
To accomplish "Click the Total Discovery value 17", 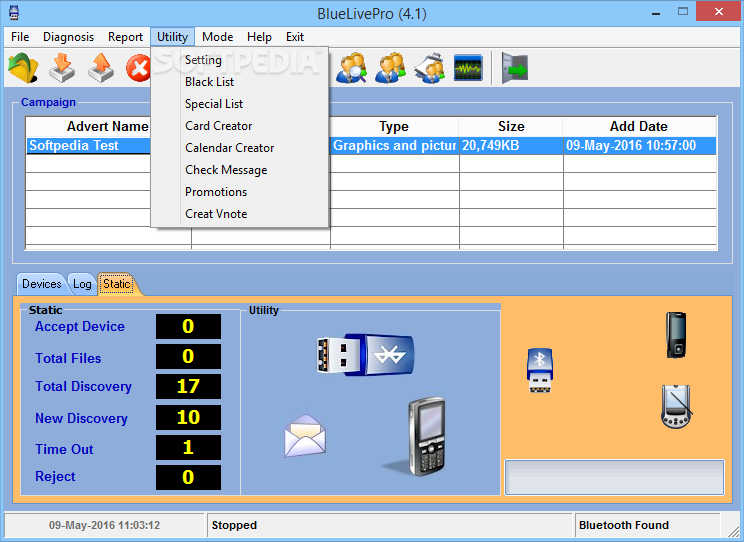I will tap(188, 386).
